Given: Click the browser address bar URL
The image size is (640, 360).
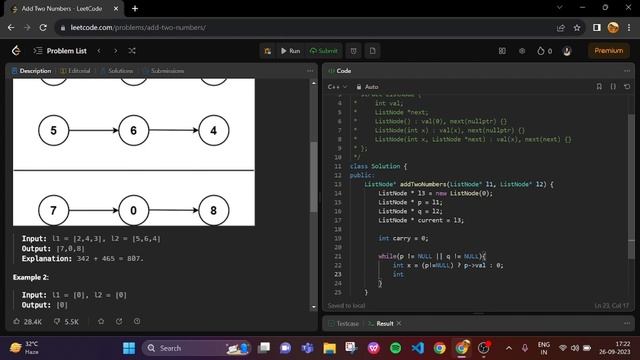Looking at the screenshot, I should 138,28.
